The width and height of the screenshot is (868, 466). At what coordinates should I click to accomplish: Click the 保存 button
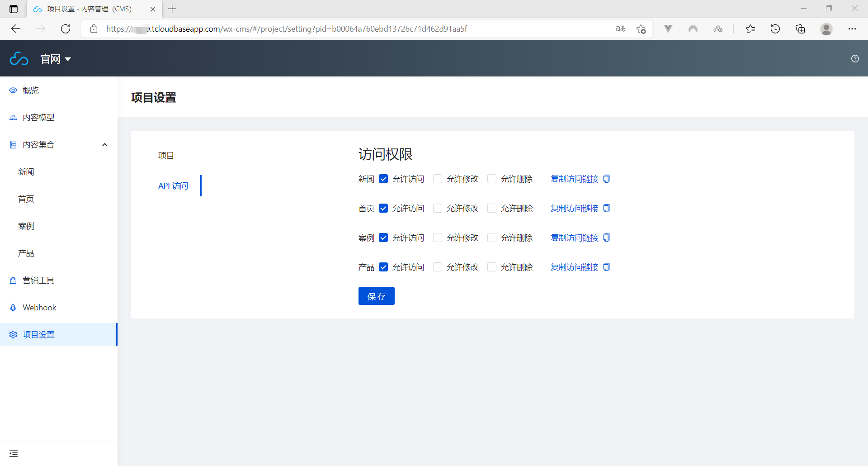376,296
